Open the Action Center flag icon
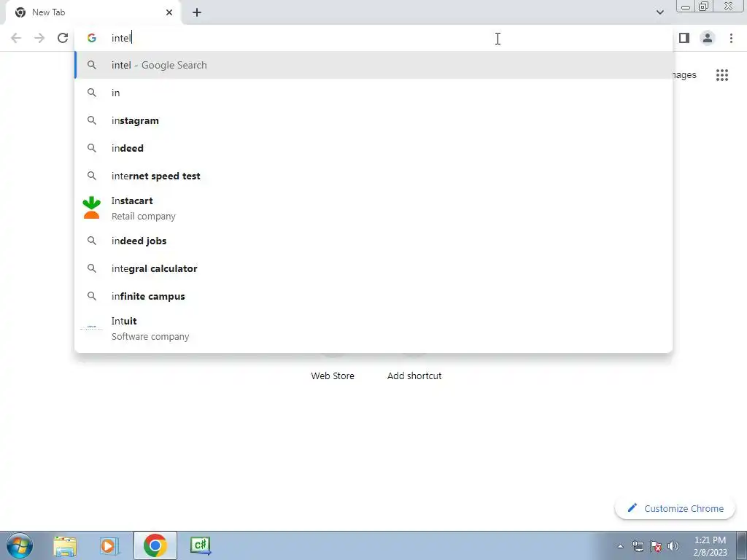 coord(656,546)
